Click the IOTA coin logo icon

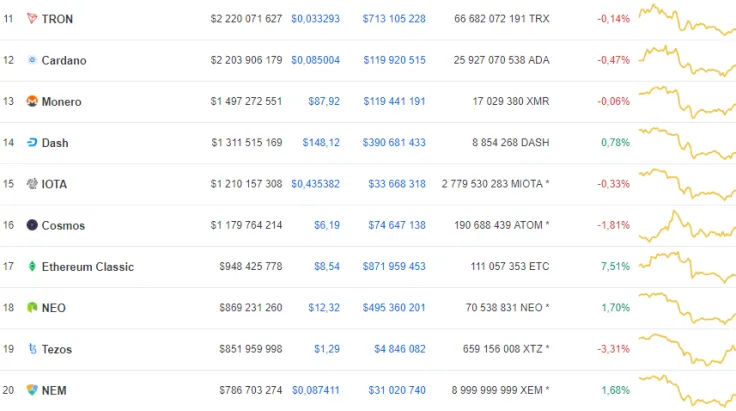click(x=32, y=184)
